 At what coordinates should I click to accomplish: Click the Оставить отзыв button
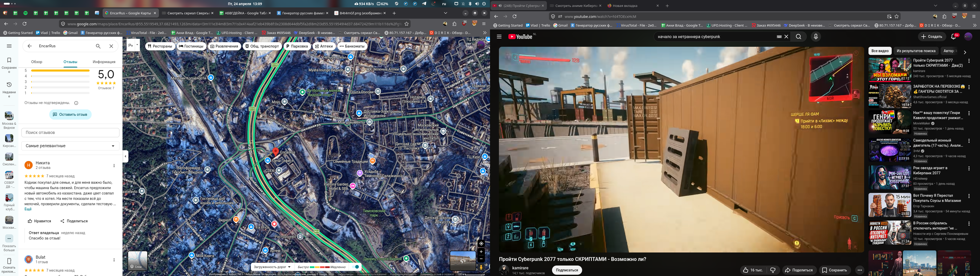70,114
